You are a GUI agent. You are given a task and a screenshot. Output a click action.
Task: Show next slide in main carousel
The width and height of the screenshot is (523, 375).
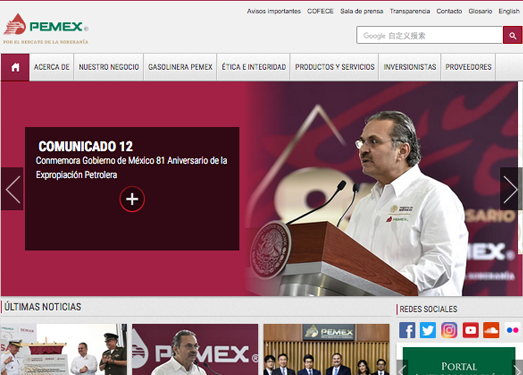click(511, 189)
